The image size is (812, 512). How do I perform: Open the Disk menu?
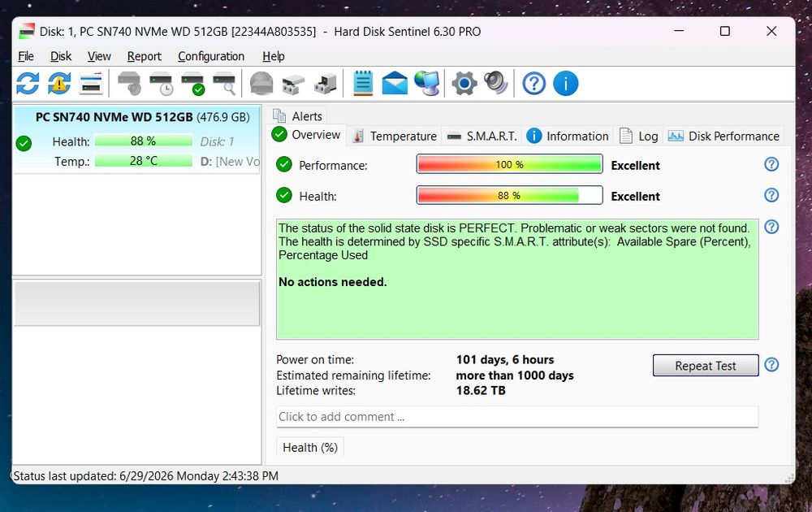coord(61,56)
